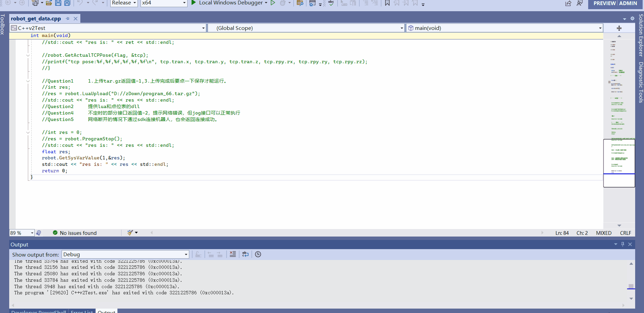
Task: Open the Local Windows Debugger dropdown arrow
Action: coord(266,3)
